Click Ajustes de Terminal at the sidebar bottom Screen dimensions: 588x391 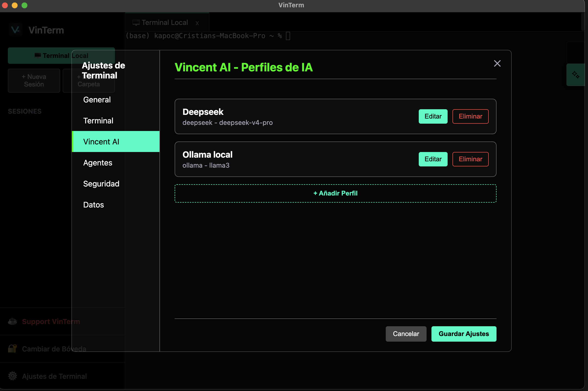pos(54,376)
